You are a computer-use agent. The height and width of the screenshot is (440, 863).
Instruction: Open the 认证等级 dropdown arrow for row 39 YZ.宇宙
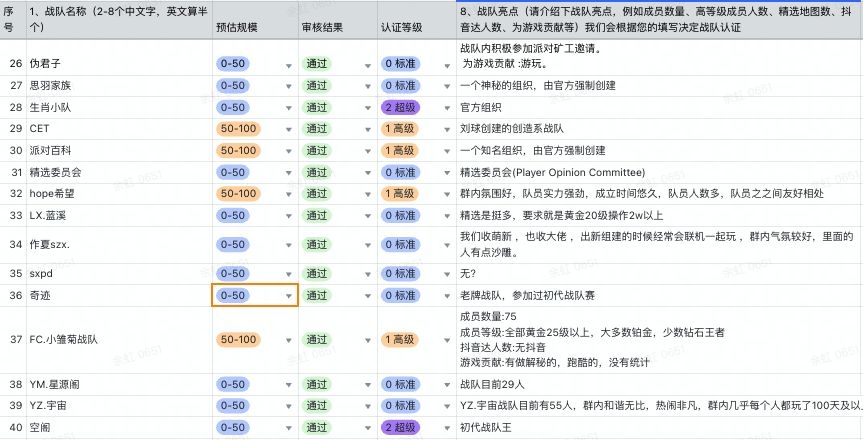point(447,406)
